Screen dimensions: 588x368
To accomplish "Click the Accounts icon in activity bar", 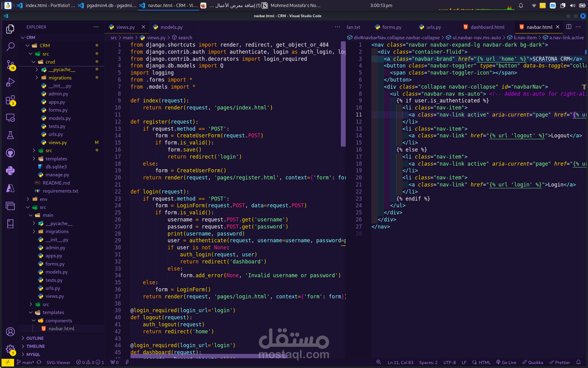I will pyautogui.click(x=10, y=332).
